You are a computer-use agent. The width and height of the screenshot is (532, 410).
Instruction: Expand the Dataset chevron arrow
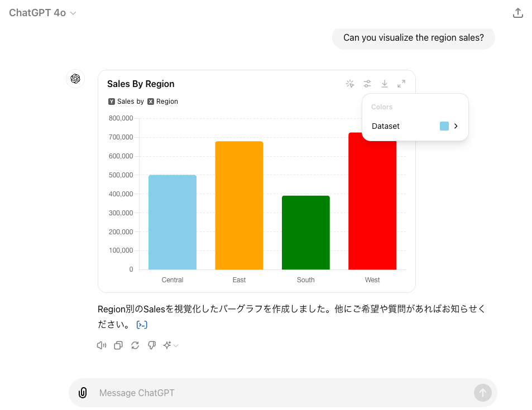pyautogui.click(x=456, y=126)
